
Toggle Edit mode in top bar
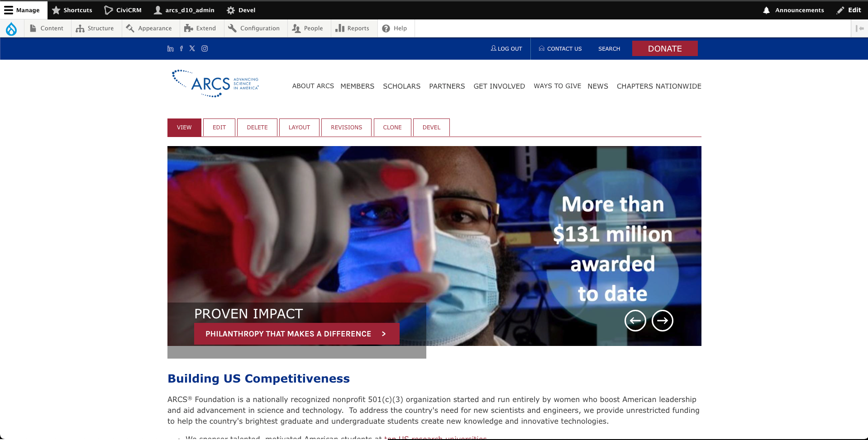[x=849, y=10]
